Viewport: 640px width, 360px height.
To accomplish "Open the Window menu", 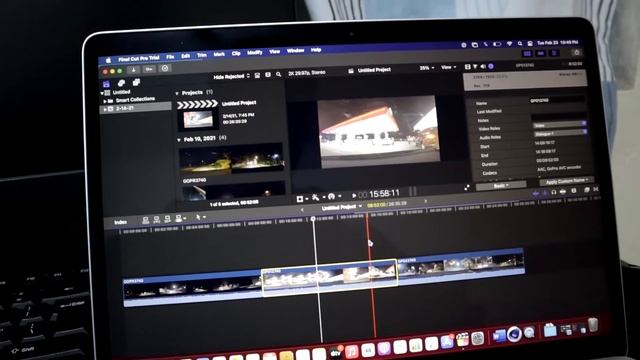I will click(296, 51).
